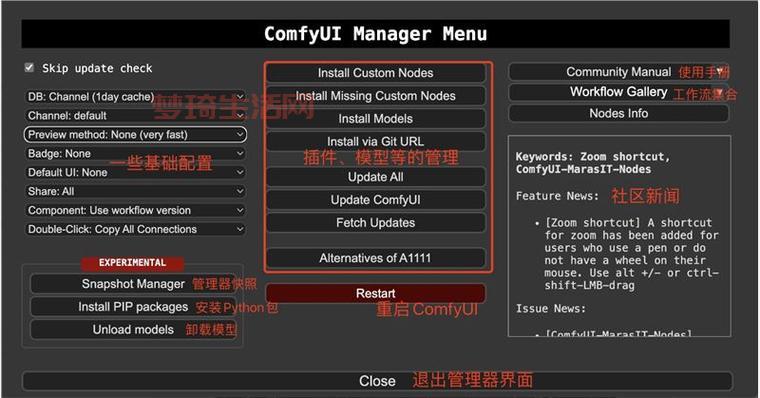The image size is (760, 398).
Task: Open the Preview method dropdown
Action: [135, 134]
